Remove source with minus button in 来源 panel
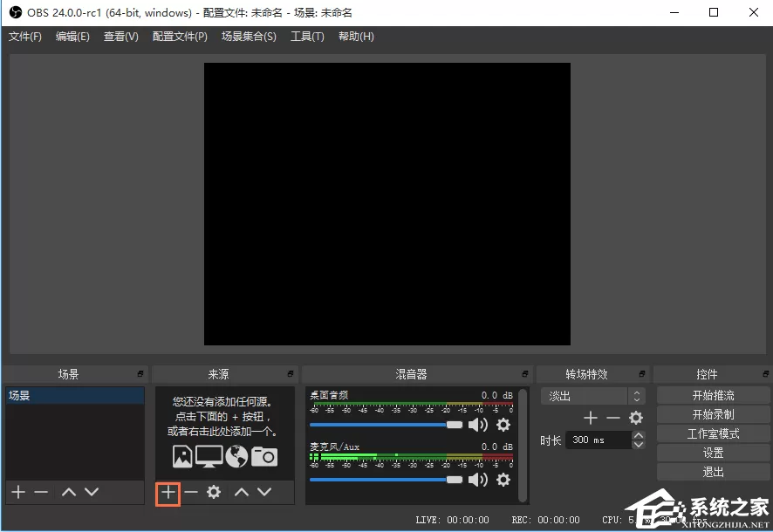Viewport: 773px width, 532px height. 191,492
